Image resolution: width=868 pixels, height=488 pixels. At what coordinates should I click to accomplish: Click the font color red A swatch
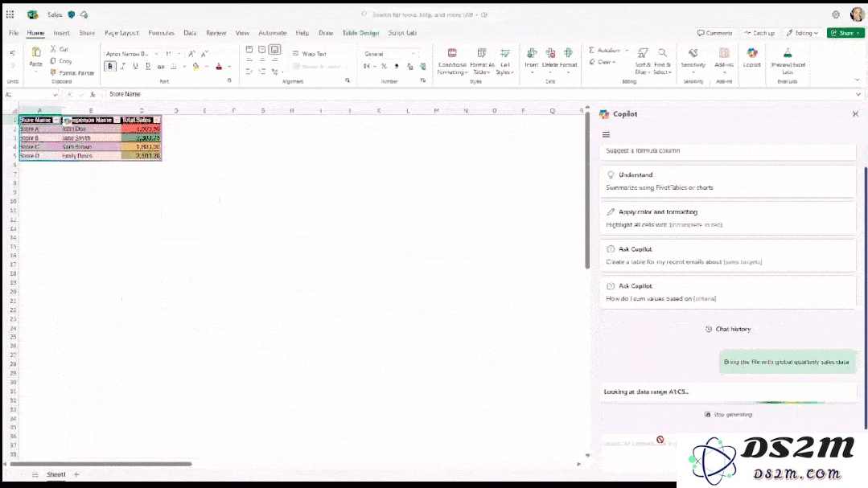(x=219, y=67)
